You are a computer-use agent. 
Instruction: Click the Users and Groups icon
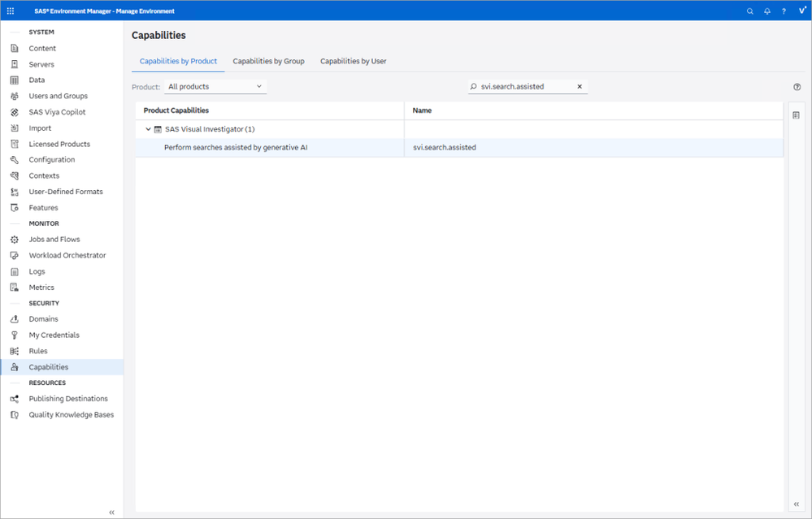[15, 96]
